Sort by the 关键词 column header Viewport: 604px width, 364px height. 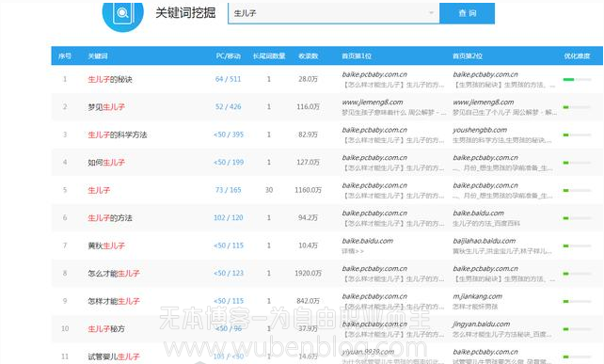coord(98,55)
